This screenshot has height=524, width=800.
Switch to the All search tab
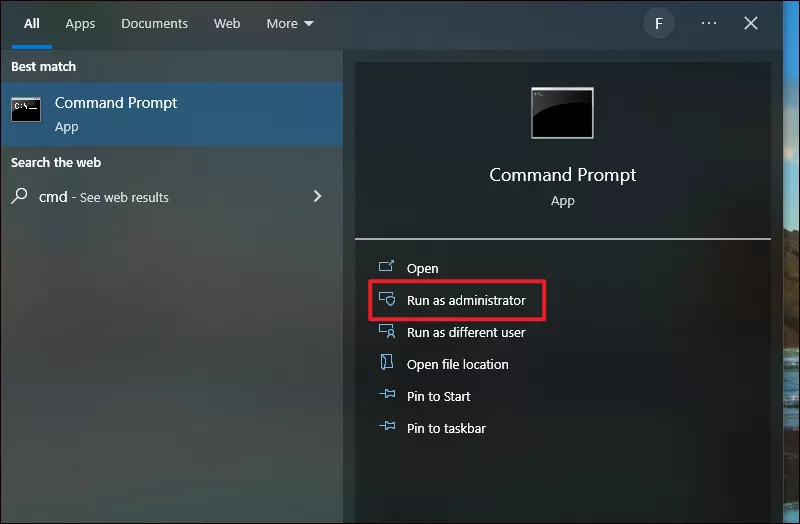(32, 23)
